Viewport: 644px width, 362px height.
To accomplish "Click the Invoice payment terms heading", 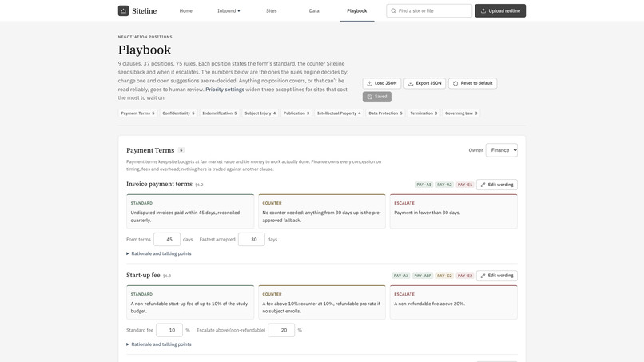I will coord(159,184).
